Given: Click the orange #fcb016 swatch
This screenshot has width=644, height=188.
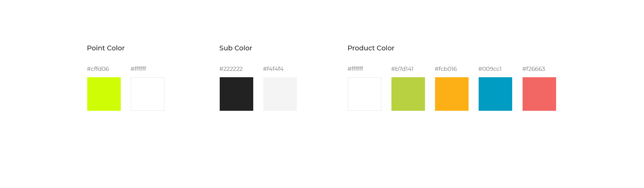Looking at the screenshot, I should 452,94.
